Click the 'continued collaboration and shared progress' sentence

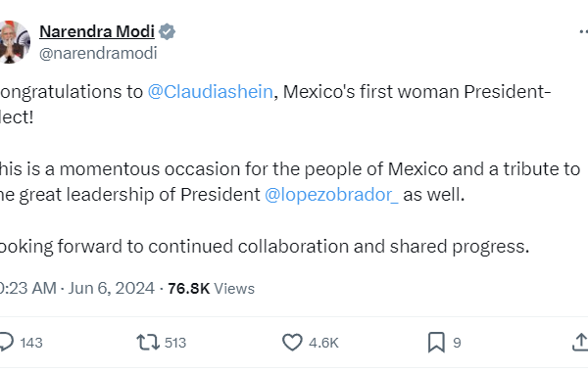pos(265,247)
